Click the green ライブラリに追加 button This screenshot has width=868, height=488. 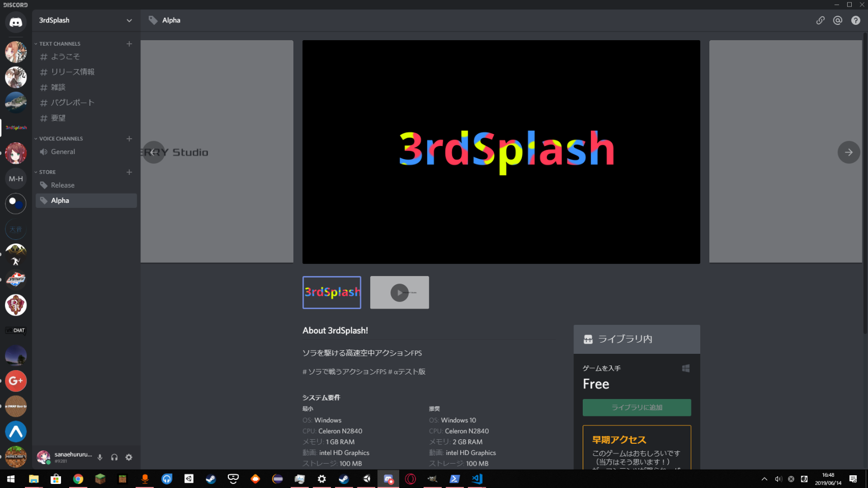click(637, 408)
